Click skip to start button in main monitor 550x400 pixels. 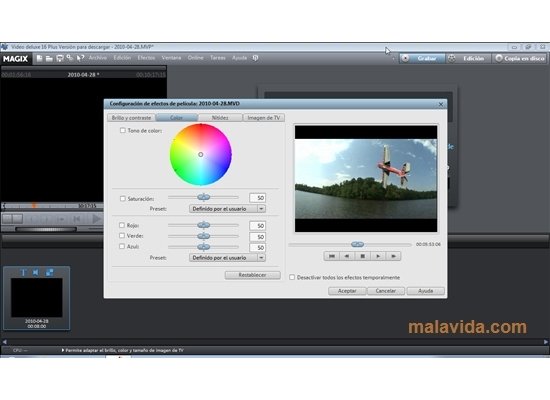pos(76,219)
